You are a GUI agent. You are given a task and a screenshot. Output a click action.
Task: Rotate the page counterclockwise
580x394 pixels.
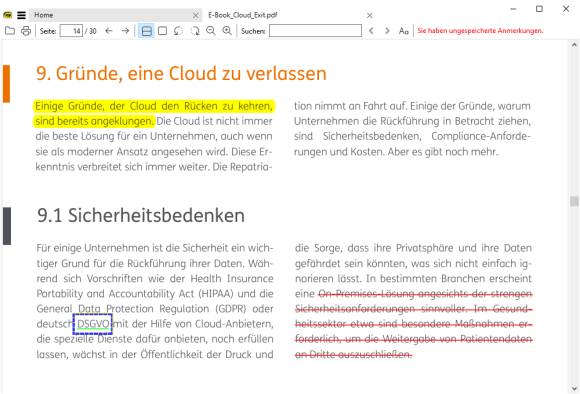click(178, 31)
